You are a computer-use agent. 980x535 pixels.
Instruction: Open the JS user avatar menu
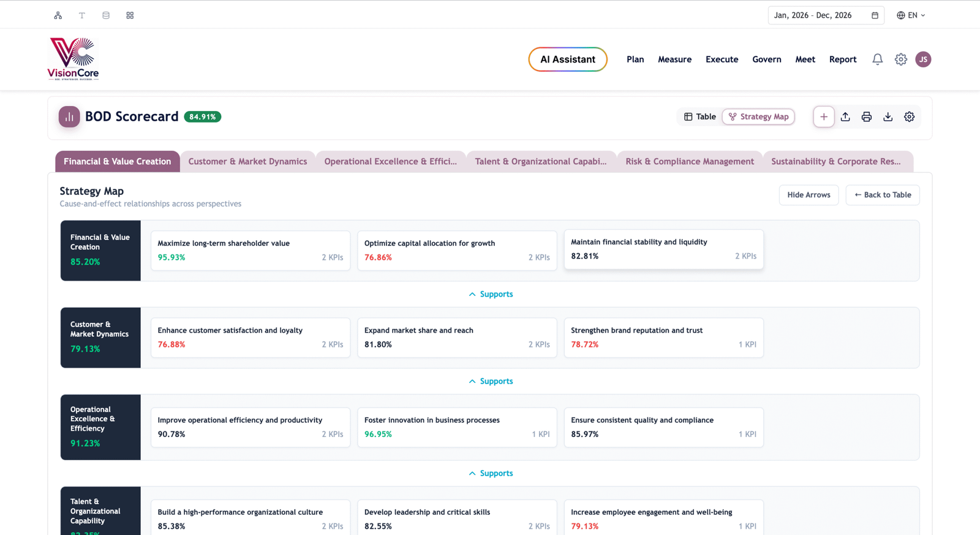923,59
